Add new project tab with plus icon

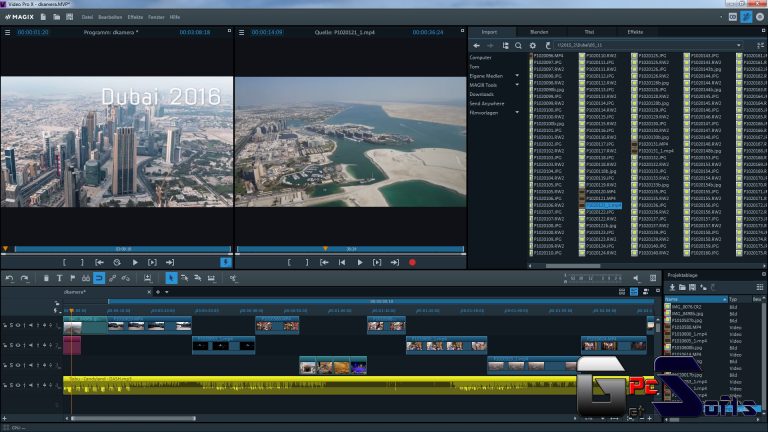pyautogui.click(x=158, y=292)
